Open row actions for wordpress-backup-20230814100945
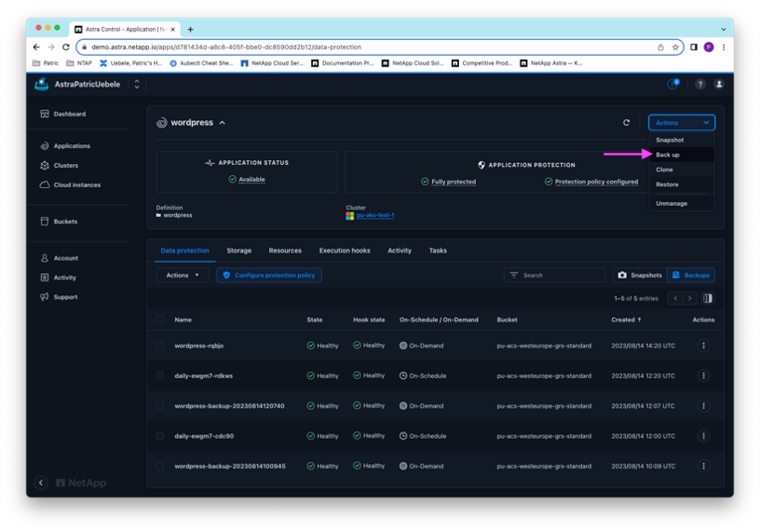 [x=703, y=466]
